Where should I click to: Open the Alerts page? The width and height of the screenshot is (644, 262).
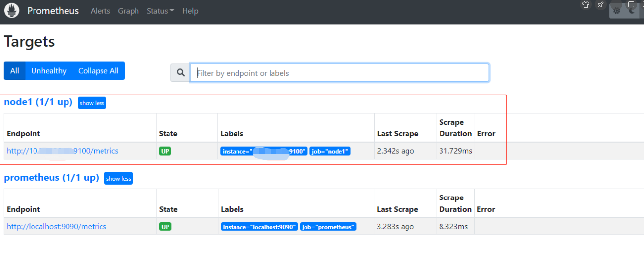[100, 11]
